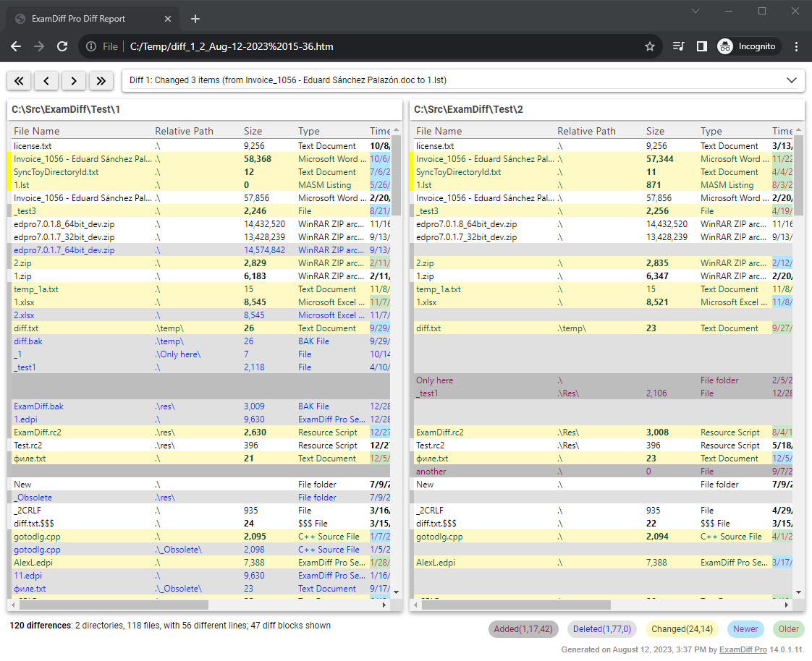Open the browser side panel
Viewport: 812px width, 661px height.
[x=701, y=46]
